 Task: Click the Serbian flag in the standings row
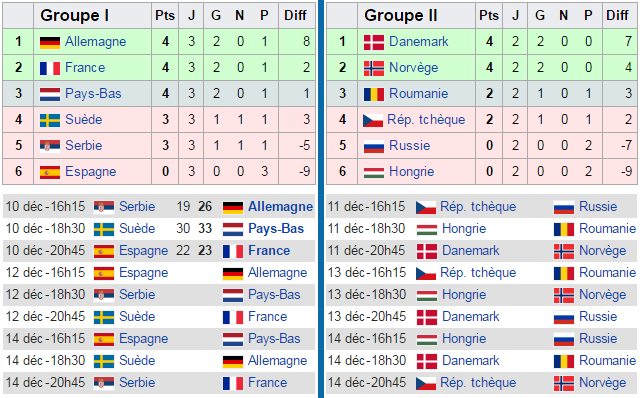point(50,146)
